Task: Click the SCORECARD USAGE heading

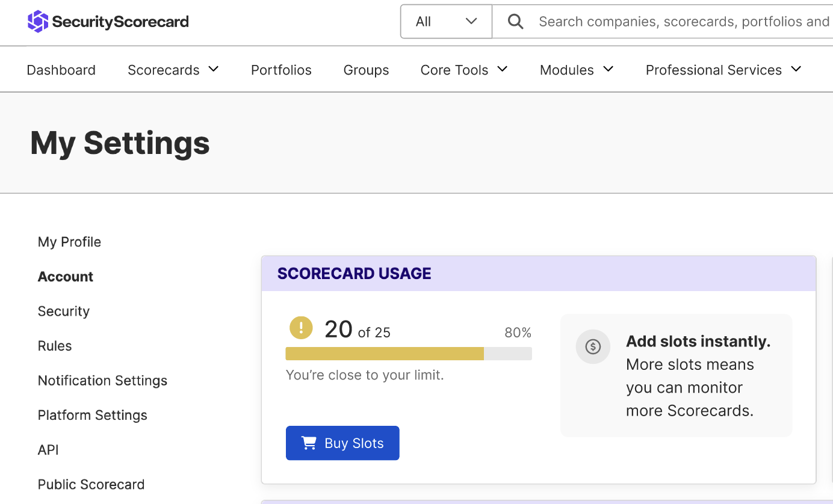Action: tap(355, 274)
